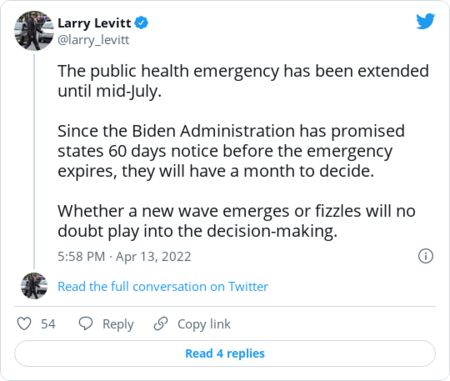Viewport: 450px width, 381px height.
Task: Click the 5:58 PM time stamp
Action: pyautogui.click(x=81, y=257)
